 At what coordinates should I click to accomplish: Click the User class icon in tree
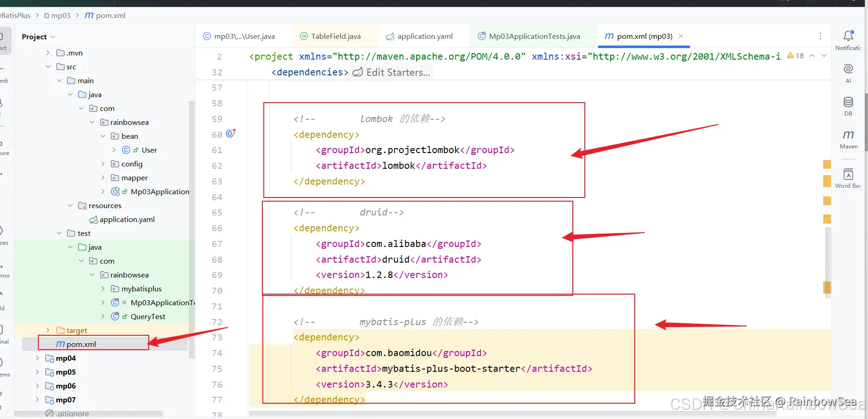pos(126,150)
